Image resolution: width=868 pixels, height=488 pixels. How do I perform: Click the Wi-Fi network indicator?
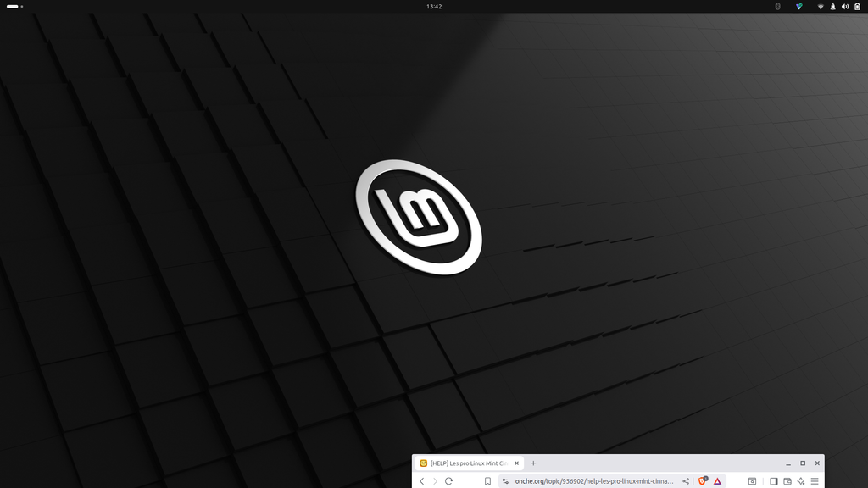pyautogui.click(x=821, y=6)
